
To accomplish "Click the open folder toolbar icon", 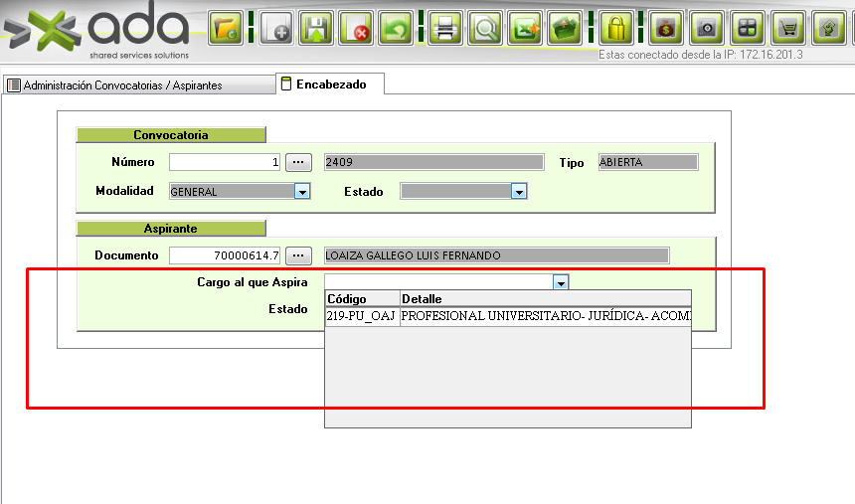I will [227, 28].
